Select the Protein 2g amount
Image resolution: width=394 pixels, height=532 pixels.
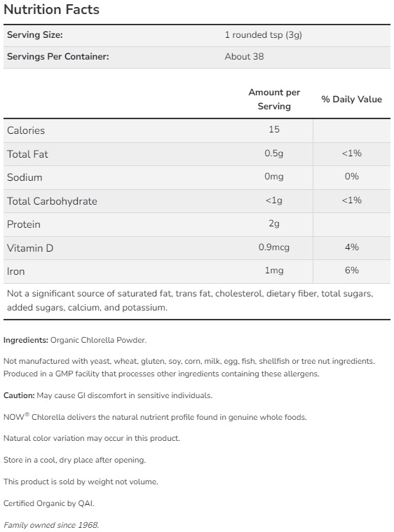pos(274,224)
